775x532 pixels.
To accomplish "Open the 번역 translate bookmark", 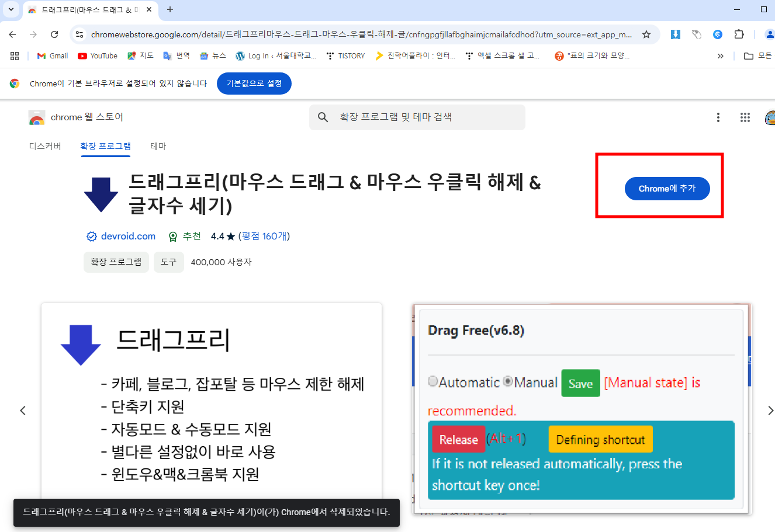I will point(177,56).
